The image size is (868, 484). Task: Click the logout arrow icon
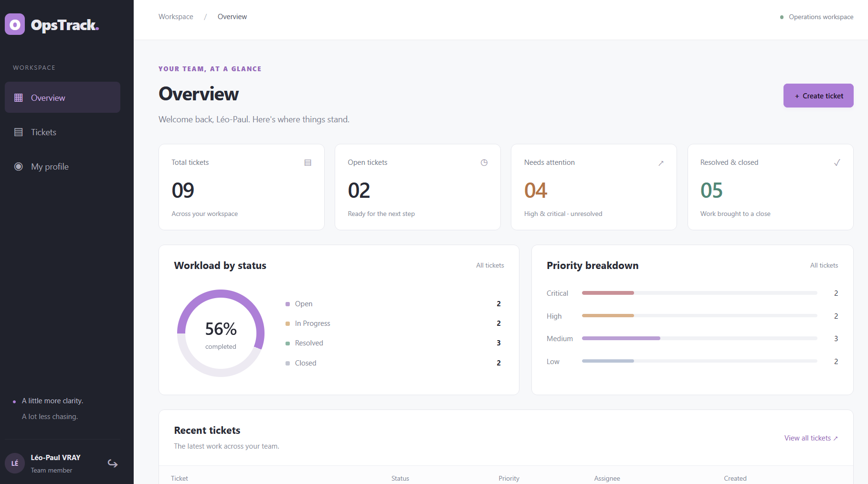(113, 463)
